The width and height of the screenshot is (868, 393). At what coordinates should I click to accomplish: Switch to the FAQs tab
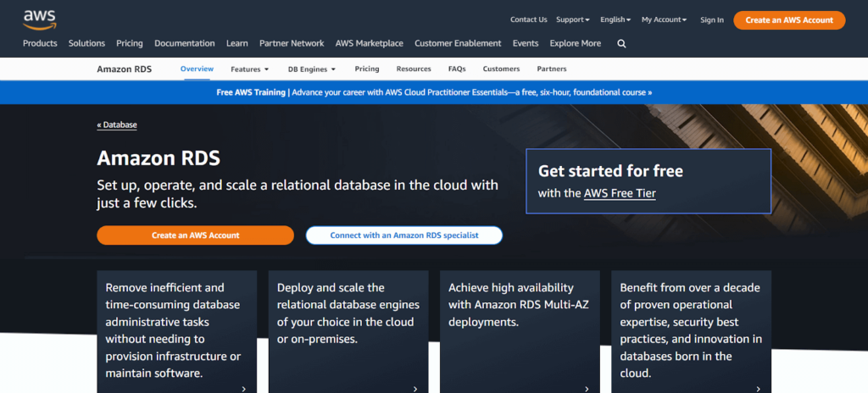click(457, 69)
